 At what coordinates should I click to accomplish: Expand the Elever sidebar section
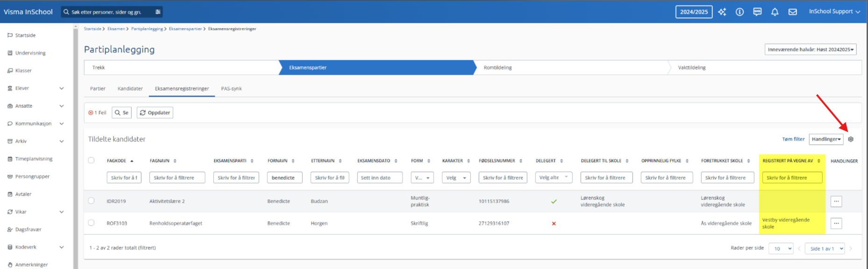click(61, 88)
